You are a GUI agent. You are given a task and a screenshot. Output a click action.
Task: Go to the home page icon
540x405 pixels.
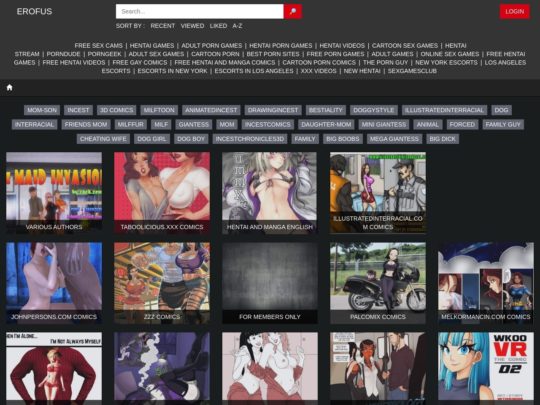point(10,87)
